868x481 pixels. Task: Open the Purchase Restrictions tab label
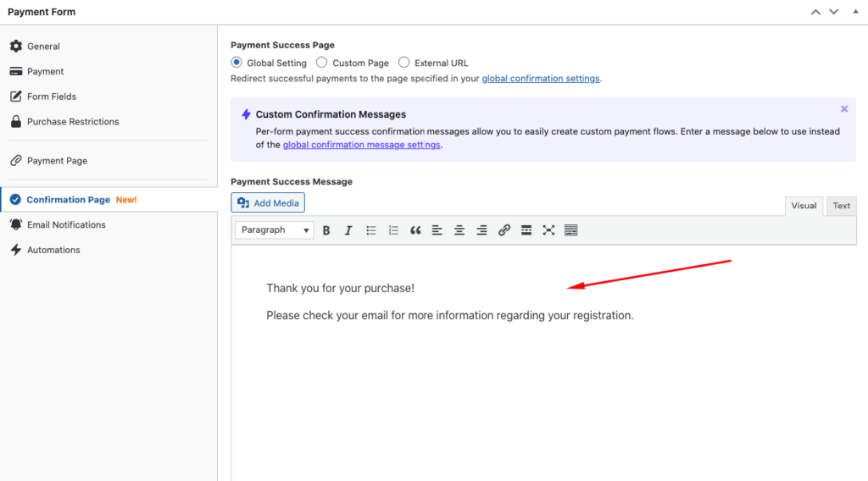click(x=73, y=122)
